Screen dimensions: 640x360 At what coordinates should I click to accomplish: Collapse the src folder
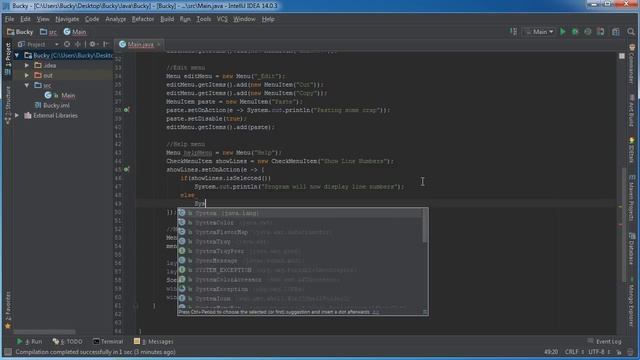pyautogui.click(x=27, y=85)
